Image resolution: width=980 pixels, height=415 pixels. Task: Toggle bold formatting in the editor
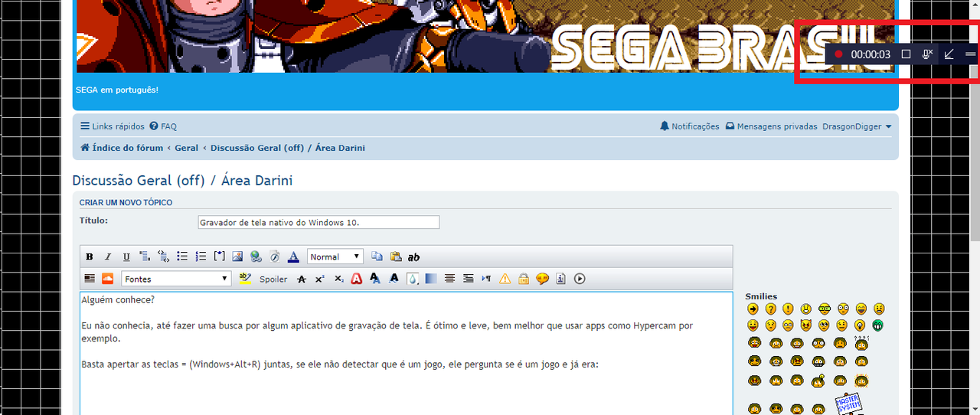click(x=90, y=257)
